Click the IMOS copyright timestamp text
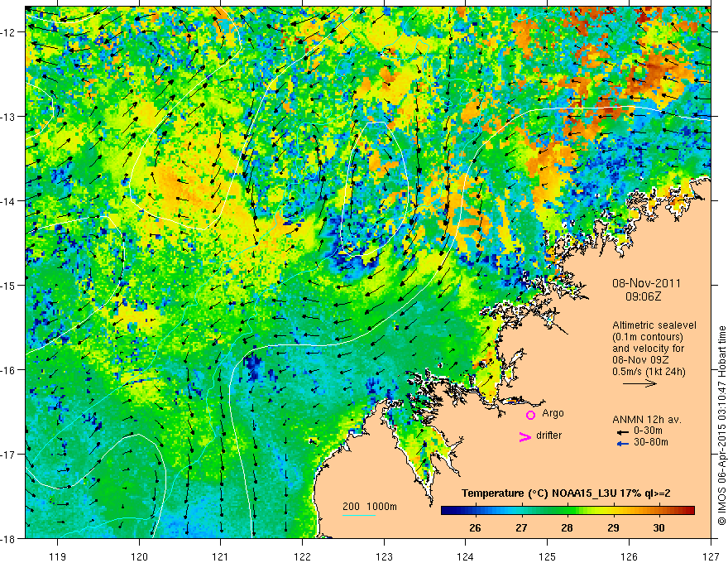The image size is (728, 563). click(x=721, y=426)
